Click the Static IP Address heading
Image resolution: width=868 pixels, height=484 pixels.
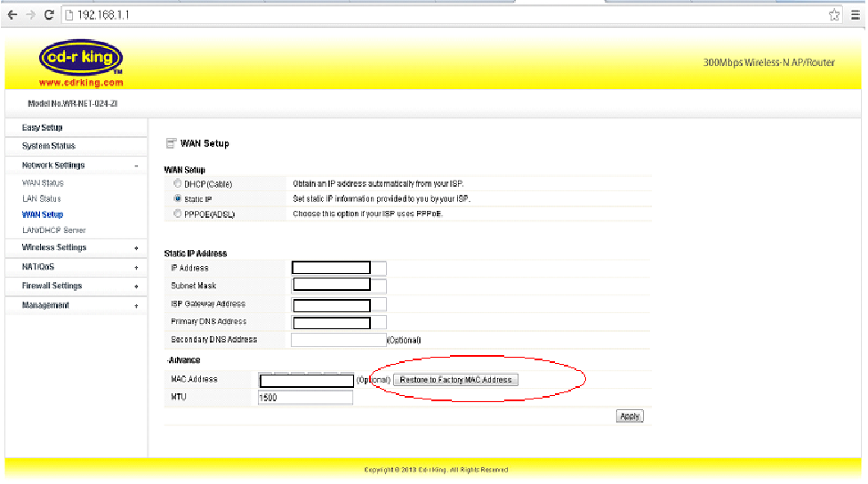pyautogui.click(x=196, y=253)
